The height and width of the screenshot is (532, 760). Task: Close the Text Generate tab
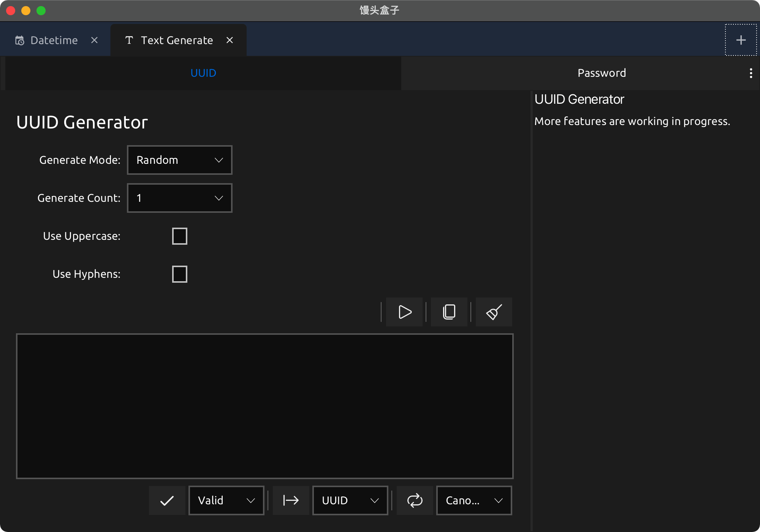coord(230,40)
